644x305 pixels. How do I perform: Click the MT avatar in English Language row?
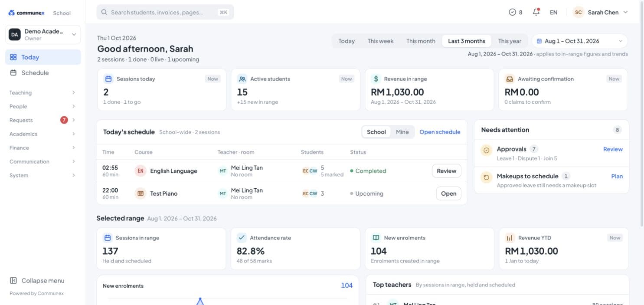point(223,171)
